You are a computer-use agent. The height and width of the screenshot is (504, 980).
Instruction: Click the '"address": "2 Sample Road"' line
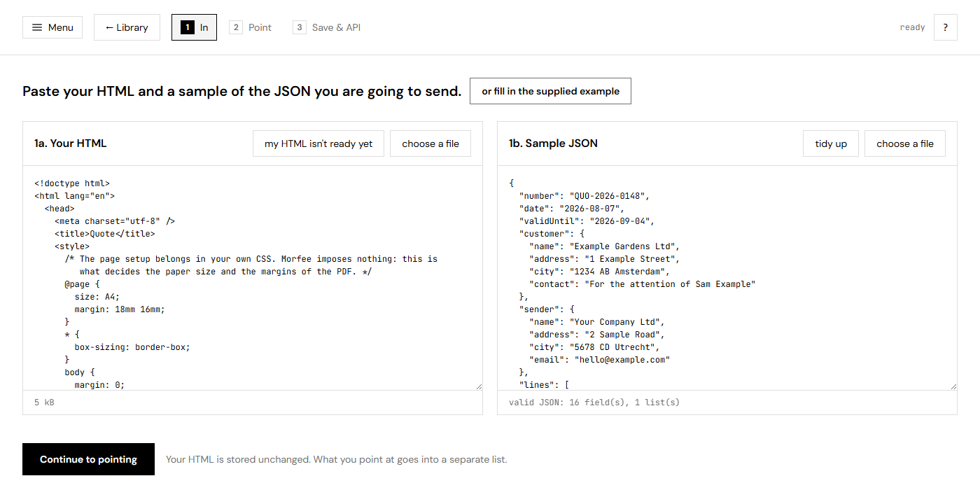tap(597, 335)
